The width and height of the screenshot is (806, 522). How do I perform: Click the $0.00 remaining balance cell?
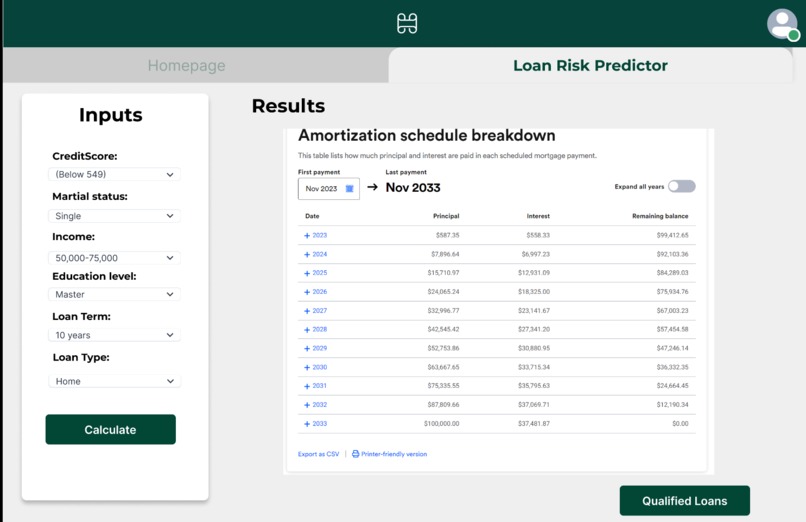click(680, 424)
